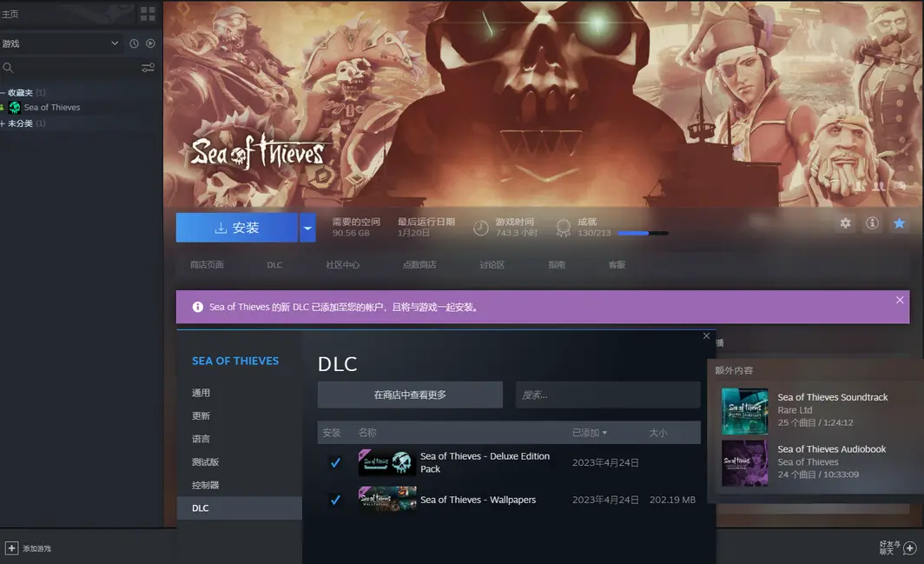This screenshot has height=564, width=924.
Task: Open Sea of Thieves Audiobook cover
Action: click(745, 463)
